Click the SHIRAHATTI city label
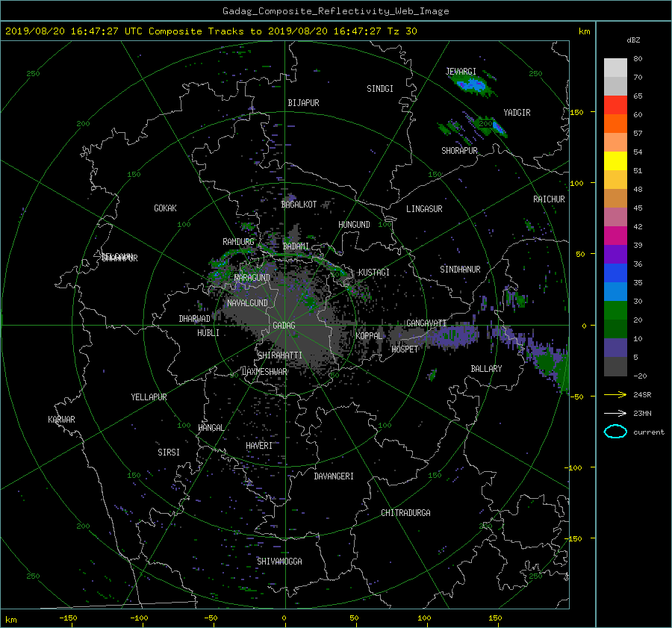The width and height of the screenshot is (672, 628). pos(279,355)
